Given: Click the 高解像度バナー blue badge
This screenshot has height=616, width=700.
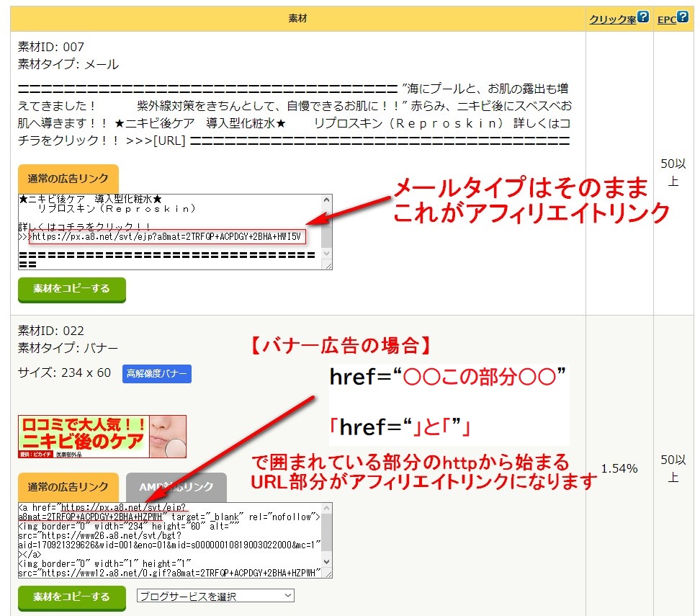Looking at the screenshot, I should click(157, 373).
